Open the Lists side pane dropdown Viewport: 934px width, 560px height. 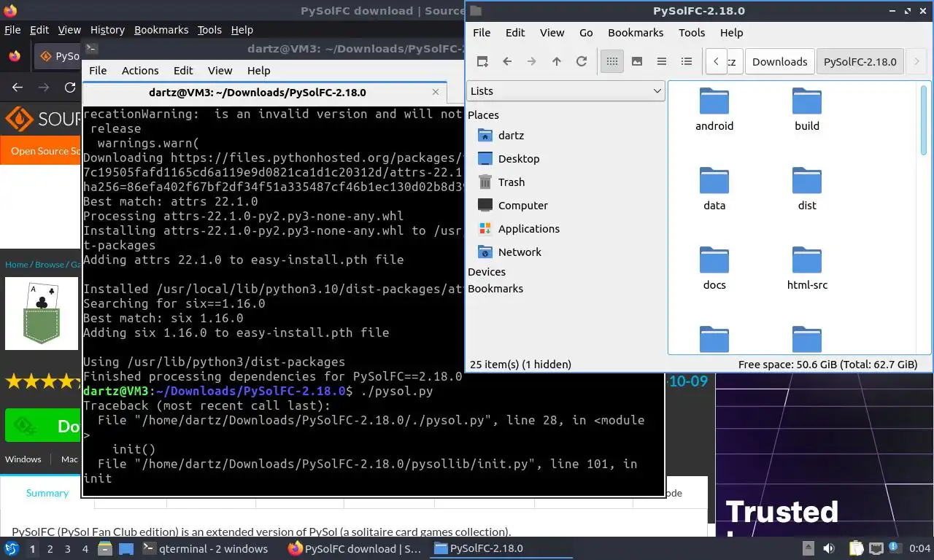click(x=566, y=91)
